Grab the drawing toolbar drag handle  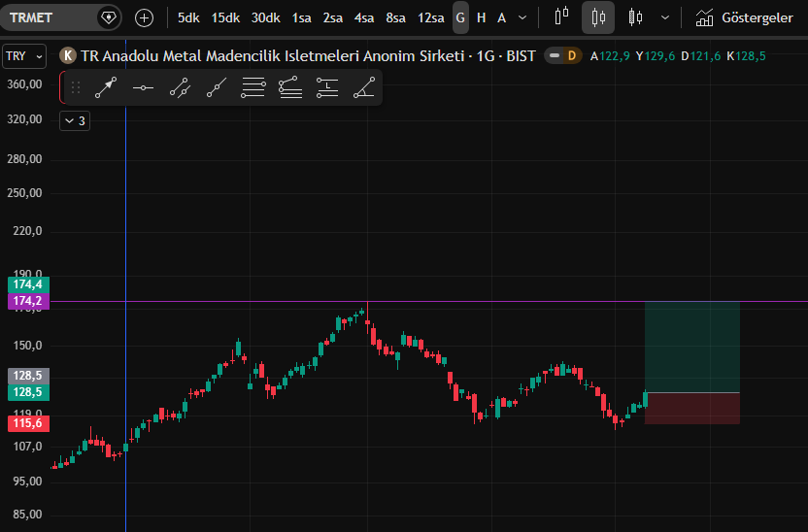coord(76,87)
